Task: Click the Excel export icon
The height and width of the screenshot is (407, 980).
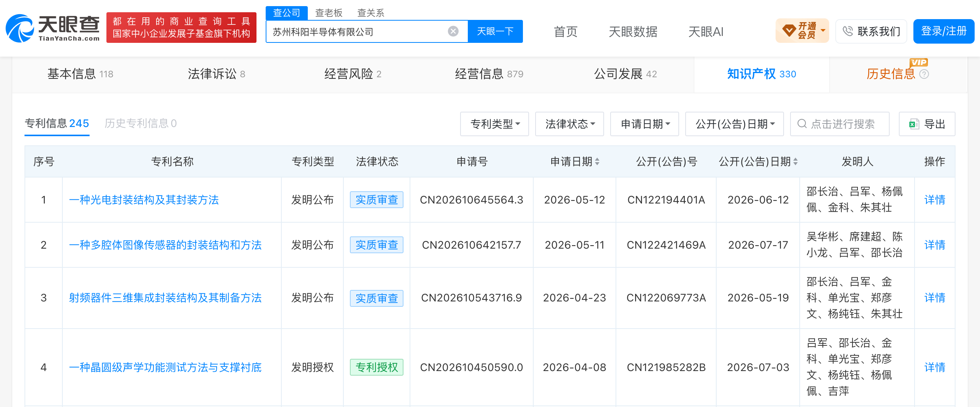Action: [x=914, y=124]
